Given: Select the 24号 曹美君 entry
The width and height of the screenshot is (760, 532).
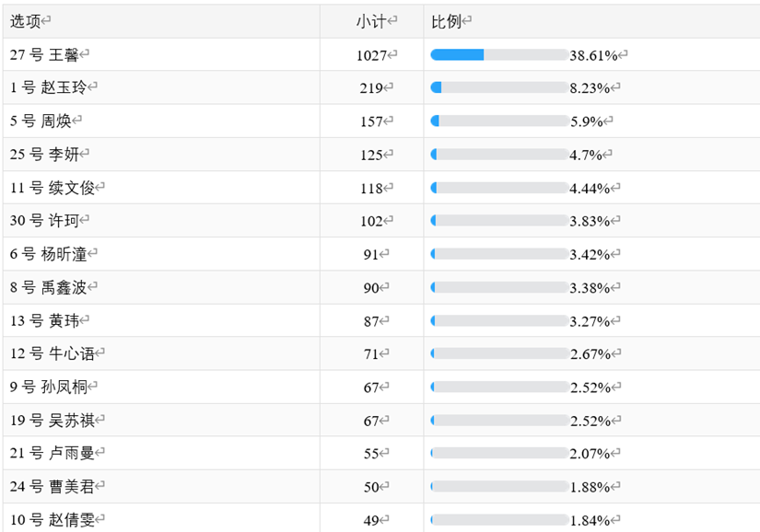Looking at the screenshot, I should click(x=55, y=487).
